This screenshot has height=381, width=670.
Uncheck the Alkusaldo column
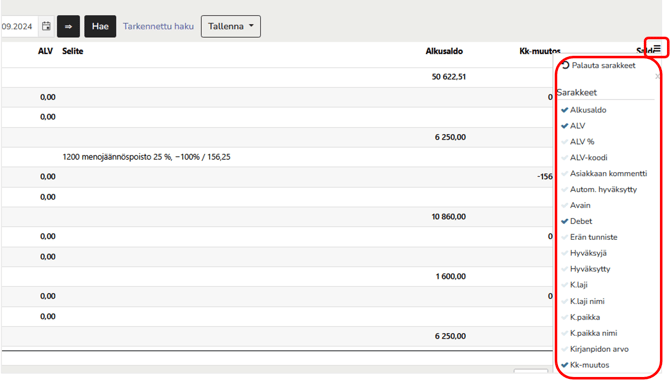click(x=584, y=110)
